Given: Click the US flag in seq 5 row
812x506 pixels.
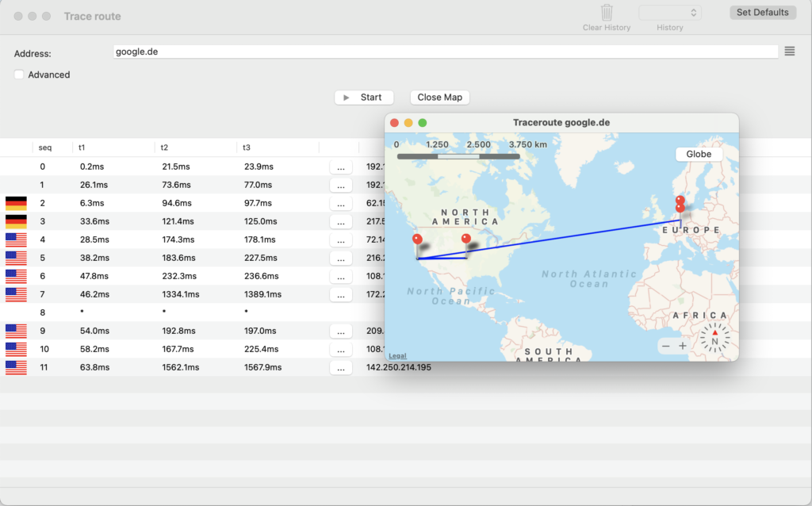Looking at the screenshot, I should [16, 258].
